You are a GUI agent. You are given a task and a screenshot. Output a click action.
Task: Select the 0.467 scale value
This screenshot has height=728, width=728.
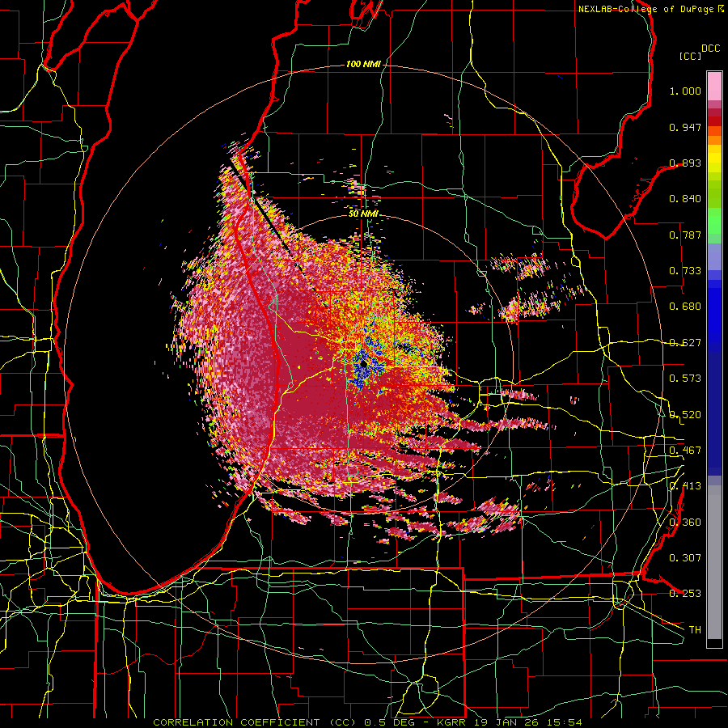[685, 450]
